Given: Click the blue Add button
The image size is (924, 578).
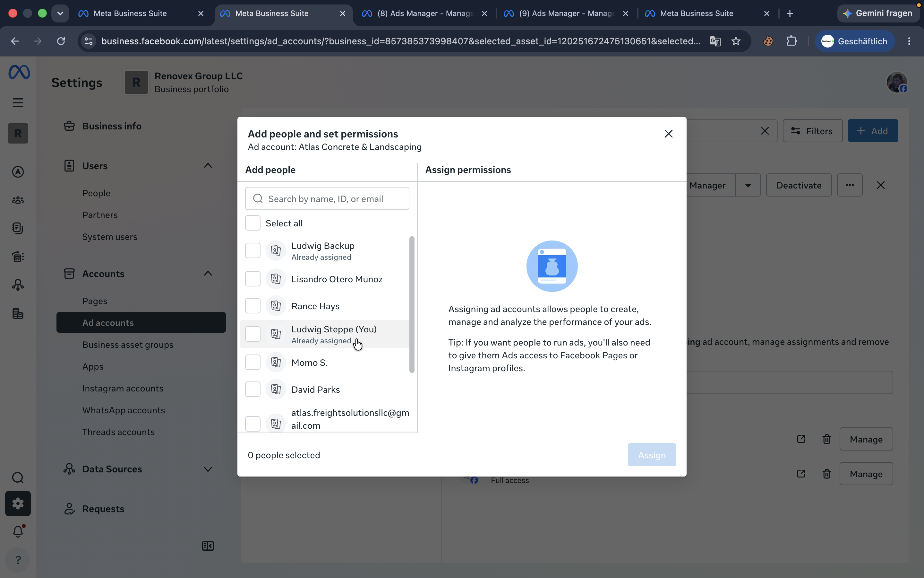Looking at the screenshot, I should pyautogui.click(x=873, y=131).
